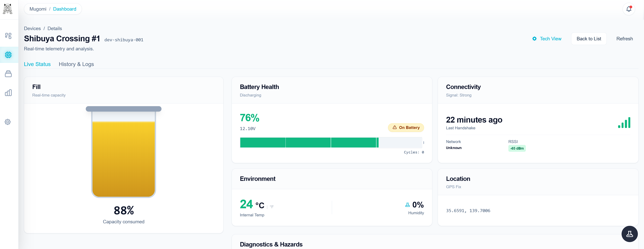Click the humidity flask icon next to 0%
The image size is (644, 249).
coord(408,205)
